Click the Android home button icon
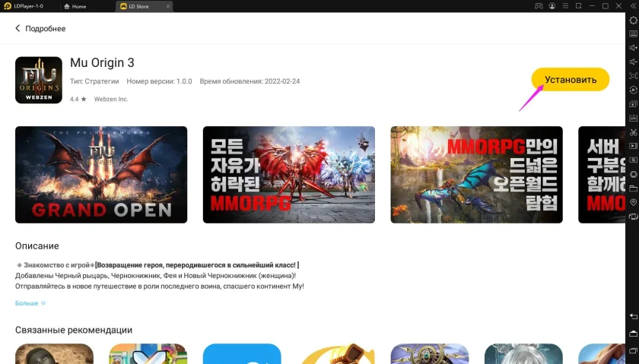 pyautogui.click(x=633, y=334)
